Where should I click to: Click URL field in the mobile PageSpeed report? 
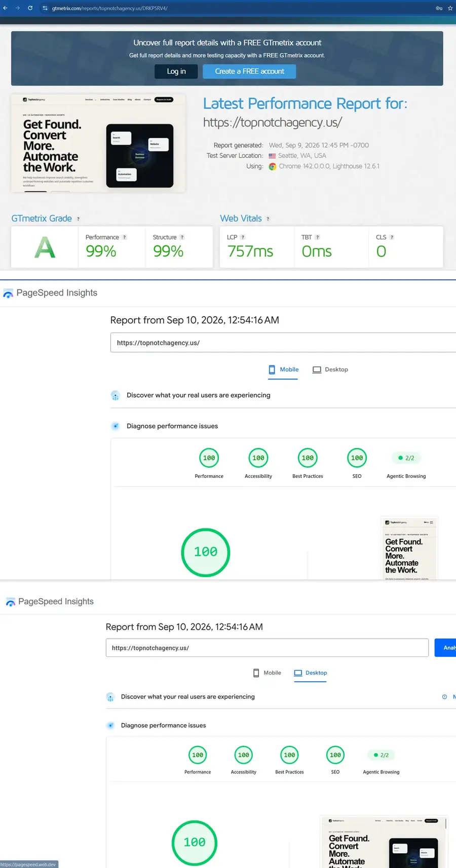tap(283, 343)
